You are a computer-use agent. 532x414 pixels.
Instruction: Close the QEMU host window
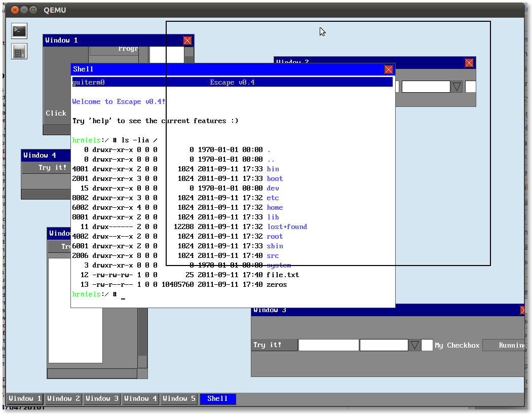pos(15,10)
